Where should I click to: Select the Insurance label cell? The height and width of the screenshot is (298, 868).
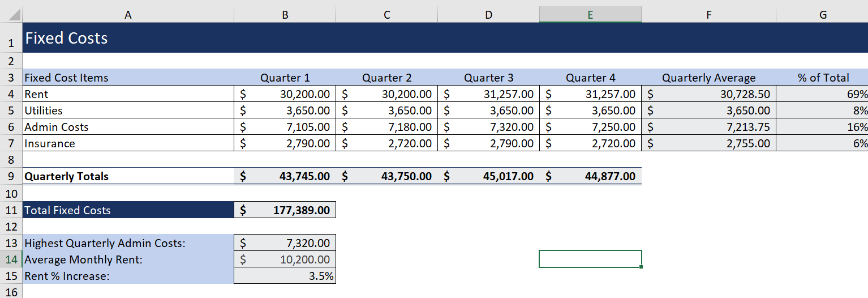click(x=128, y=143)
